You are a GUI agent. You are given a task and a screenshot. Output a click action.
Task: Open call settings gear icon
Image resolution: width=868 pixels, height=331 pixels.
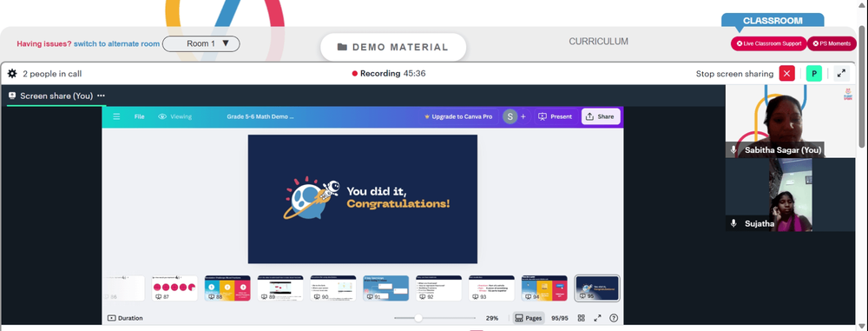(12, 74)
